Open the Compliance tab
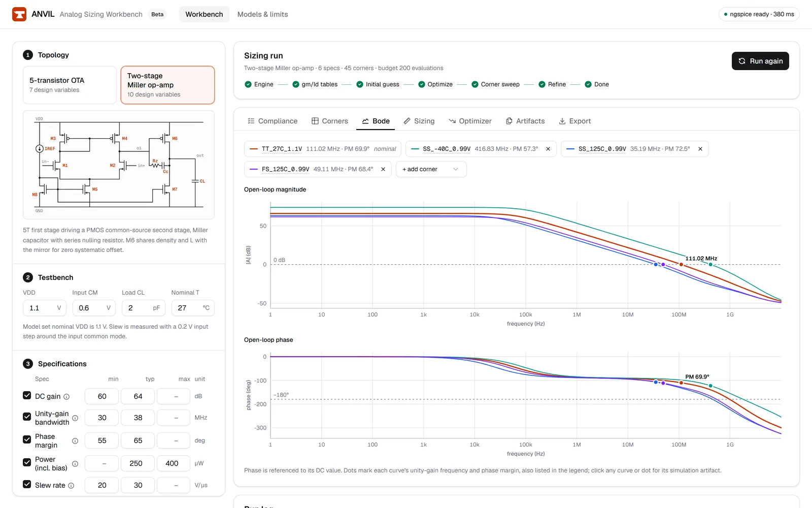This screenshot has width=812, height=508. (273, 121)
